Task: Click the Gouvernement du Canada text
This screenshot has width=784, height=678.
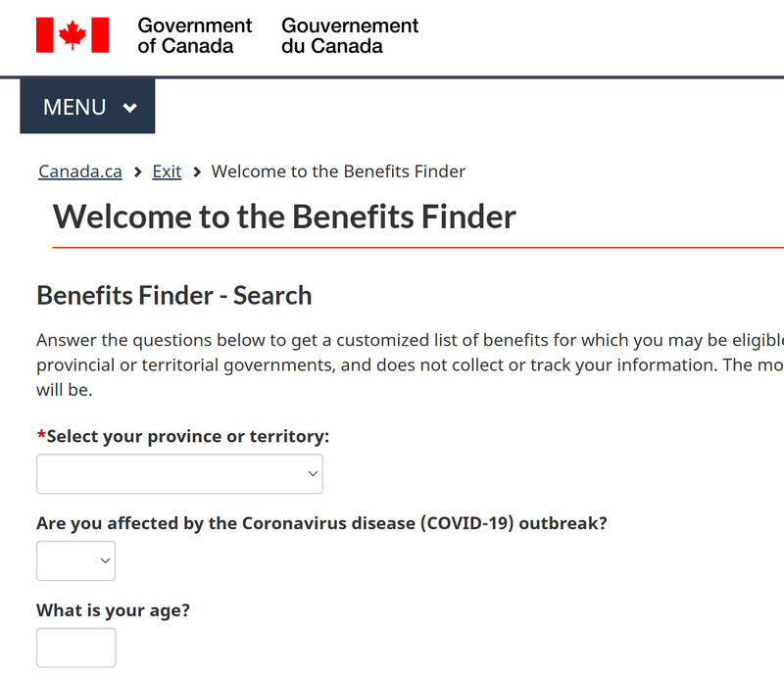Action: 349,35
